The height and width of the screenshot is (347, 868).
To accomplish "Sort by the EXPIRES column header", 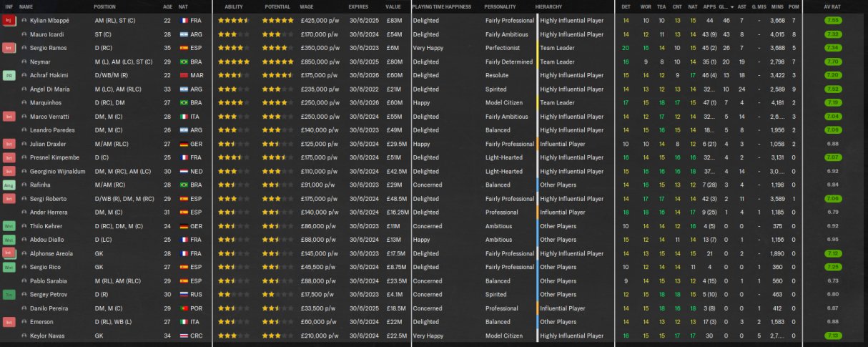I will [x=359, y=6].
